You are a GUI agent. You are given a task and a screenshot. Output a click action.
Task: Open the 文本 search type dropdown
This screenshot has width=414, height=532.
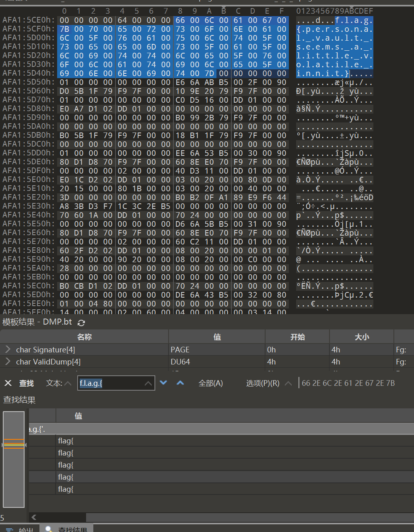(68, 383)
